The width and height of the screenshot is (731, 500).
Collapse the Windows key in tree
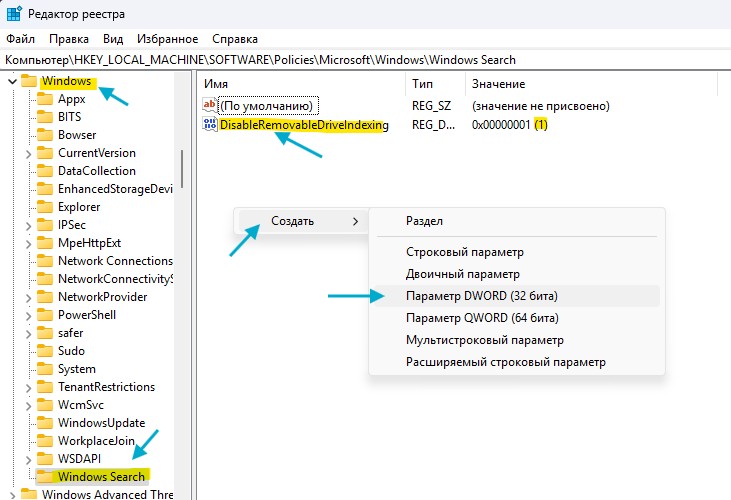click(x=13, y=82)
